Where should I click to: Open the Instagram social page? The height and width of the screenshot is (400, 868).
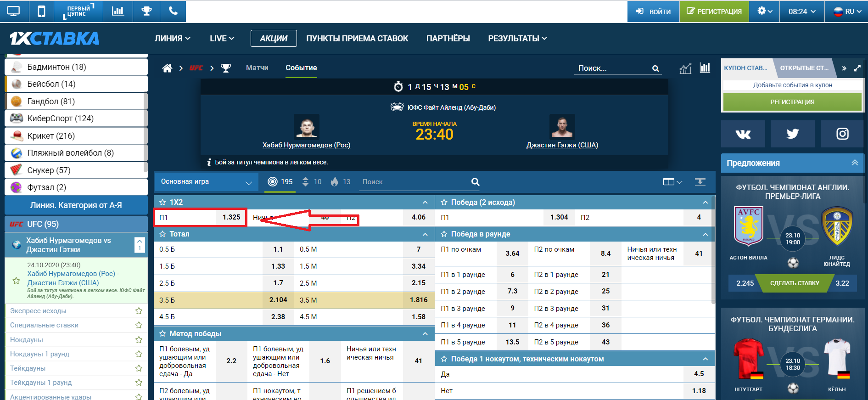pos(842,134)
